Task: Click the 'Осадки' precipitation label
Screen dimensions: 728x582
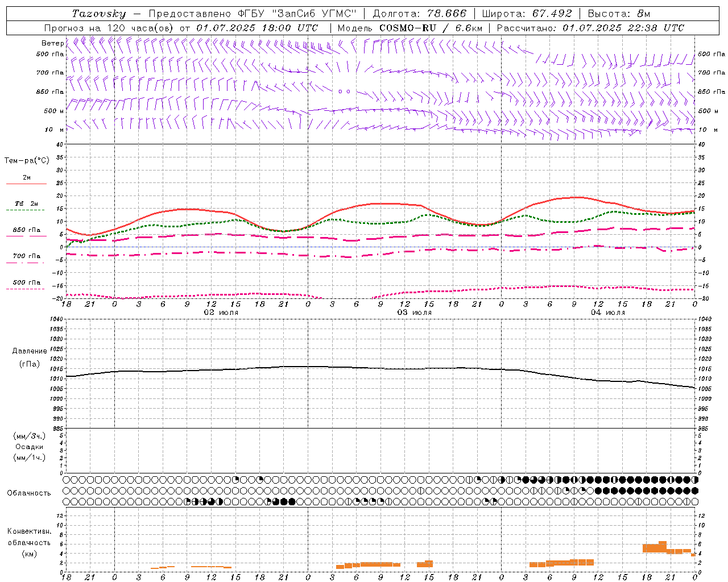Action: point(30,447)
